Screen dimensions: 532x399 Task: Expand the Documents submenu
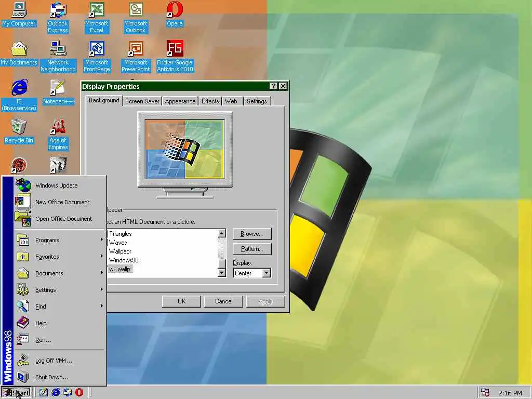click(60, 273)
